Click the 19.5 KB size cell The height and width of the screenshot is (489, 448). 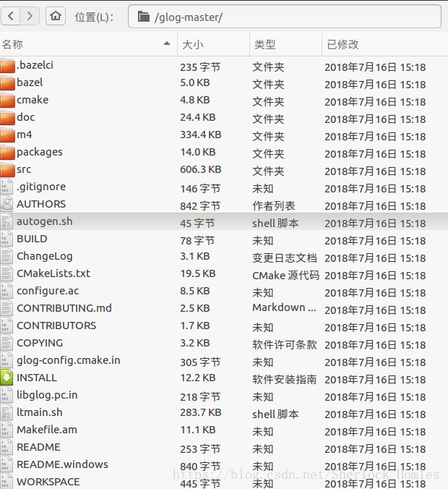[198, 273]
